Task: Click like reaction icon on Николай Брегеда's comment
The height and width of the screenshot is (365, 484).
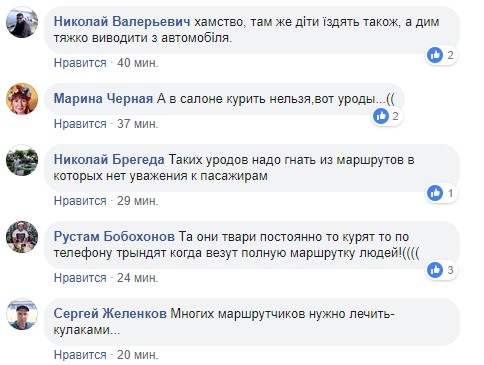Action: click(x=435, y=193)
